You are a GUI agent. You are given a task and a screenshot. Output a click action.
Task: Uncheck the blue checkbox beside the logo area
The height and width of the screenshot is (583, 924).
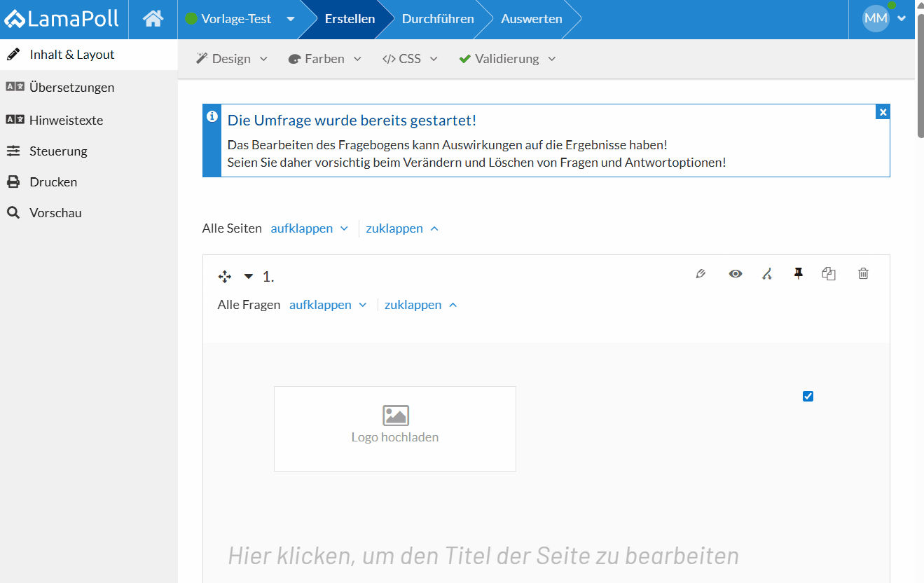[x=808, y=396]
